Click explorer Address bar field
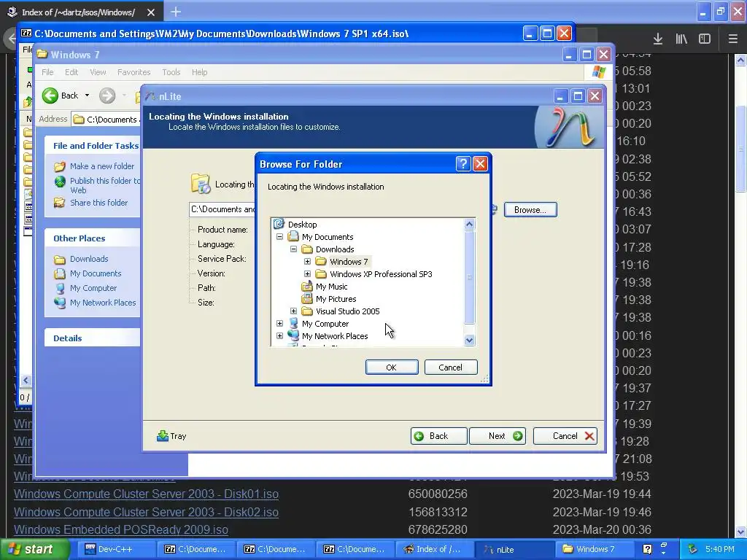747x560 pixels. [106, 120]
